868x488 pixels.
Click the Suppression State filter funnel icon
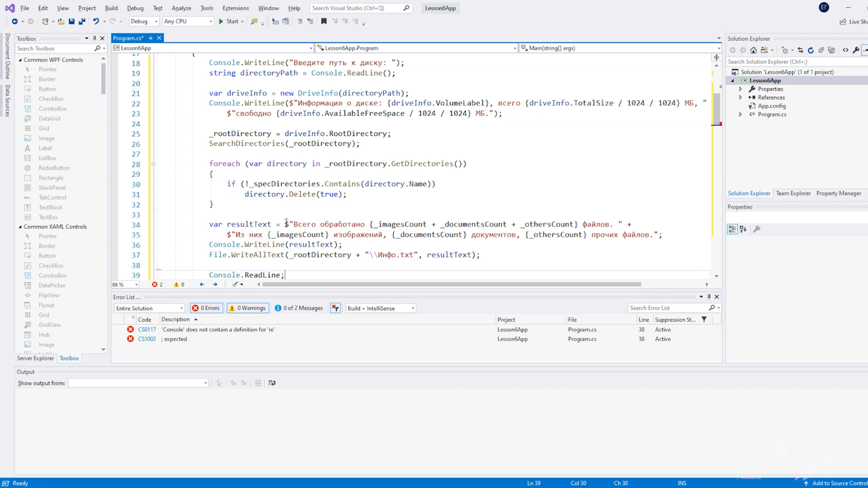click(x=704, y=320)
